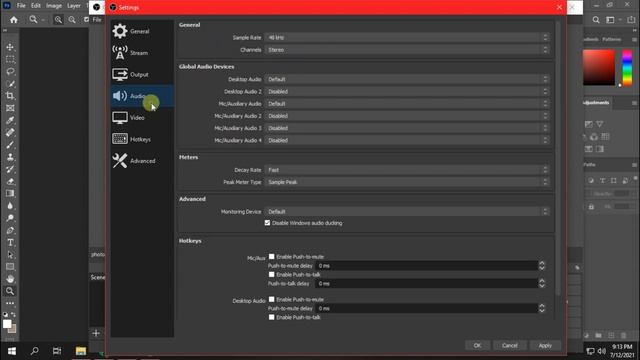Image resolution: width=640 pixels, height=360 pixels.
Task: Pick a color in Photoshop color field
Action: pyautogui.click(x=599, y=67)
